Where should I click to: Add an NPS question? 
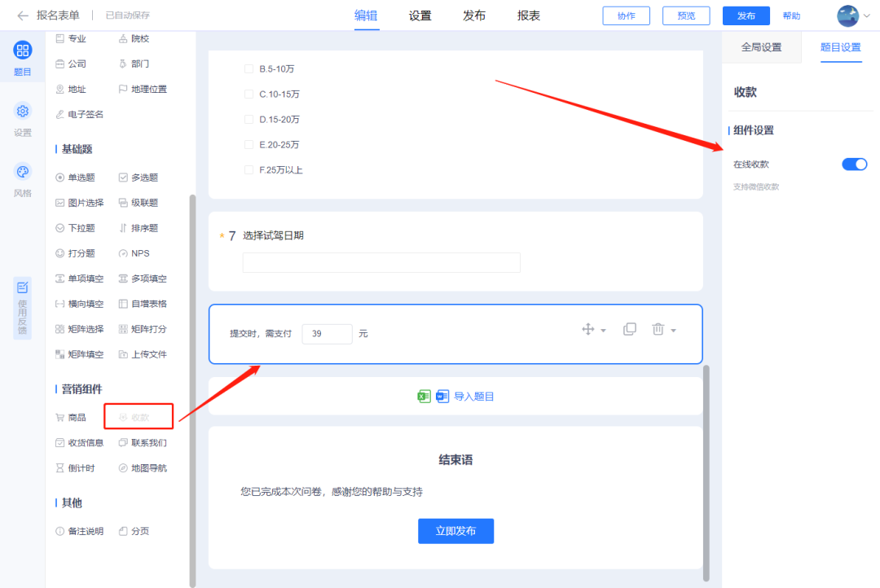coord(134,253)
